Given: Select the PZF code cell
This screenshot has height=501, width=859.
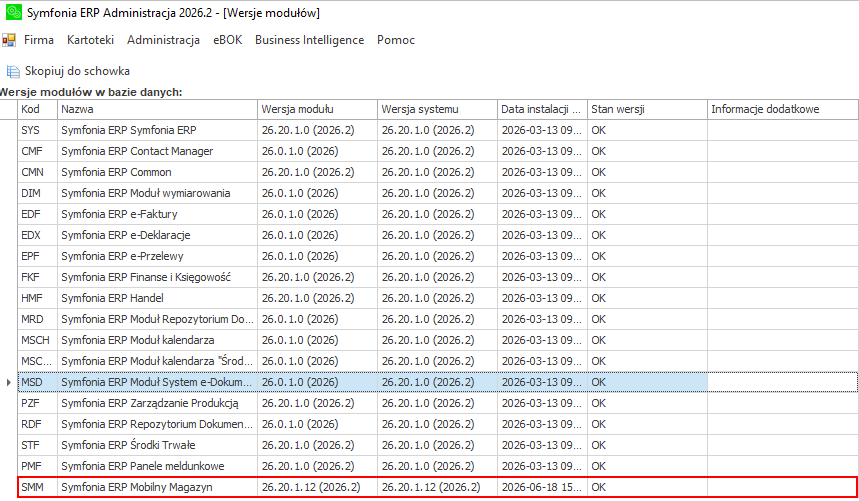Looking at the screenshot, I should [x=37, y=403].
